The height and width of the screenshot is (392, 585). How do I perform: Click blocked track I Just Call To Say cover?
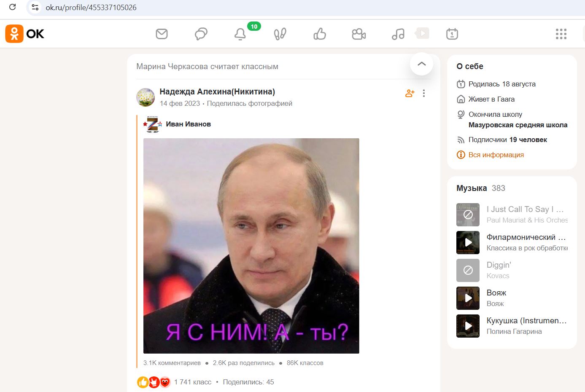[x=468, y=215]
